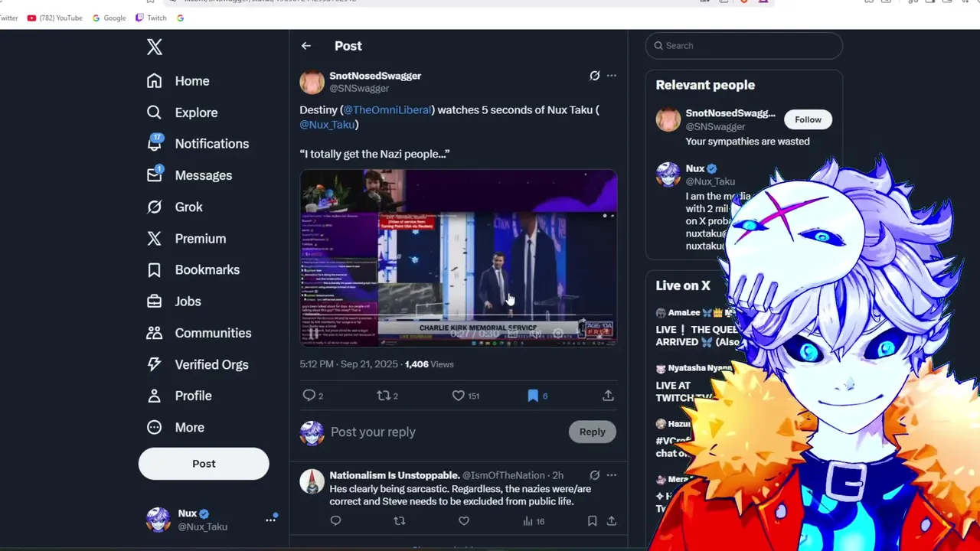The width and height of the screenshot is (980, 551).
Task: Open more options on Nationalism reply
Action: tap(611, 475)
